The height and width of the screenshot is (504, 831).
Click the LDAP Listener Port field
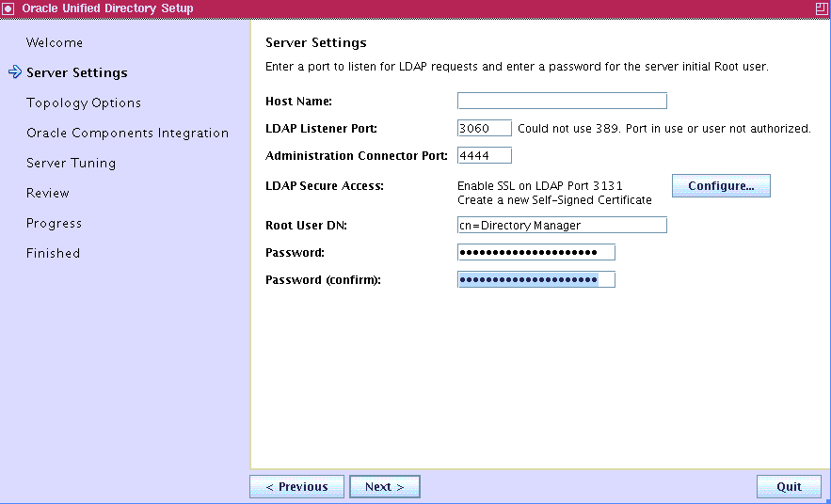(x=485, y=128)
